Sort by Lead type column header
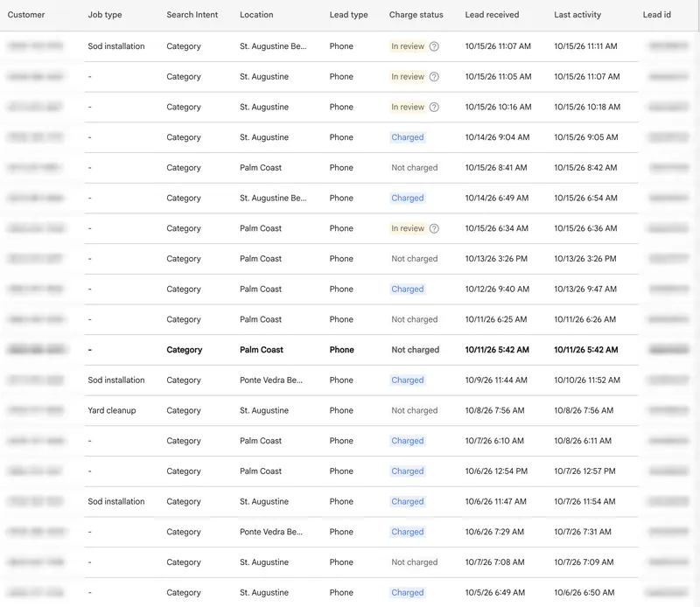The height and width of the screenshot is (607, 700). point(348,15)
